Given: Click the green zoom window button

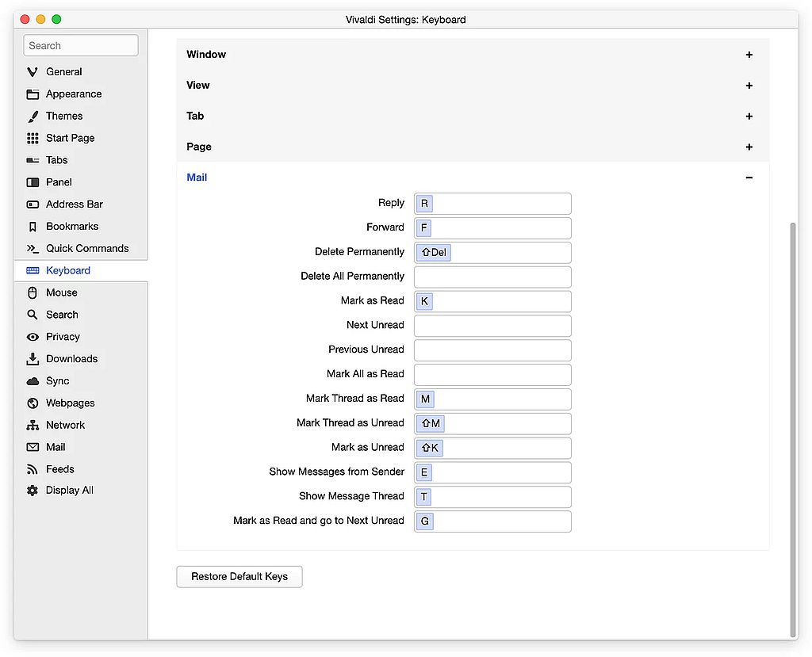Looking at the screenshot, I should (56, 19).
